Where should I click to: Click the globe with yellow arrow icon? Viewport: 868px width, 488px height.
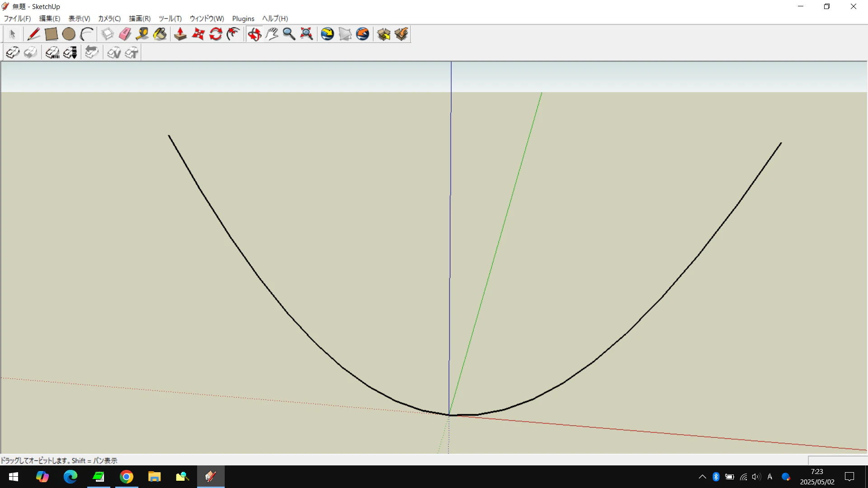click(327, 34)
